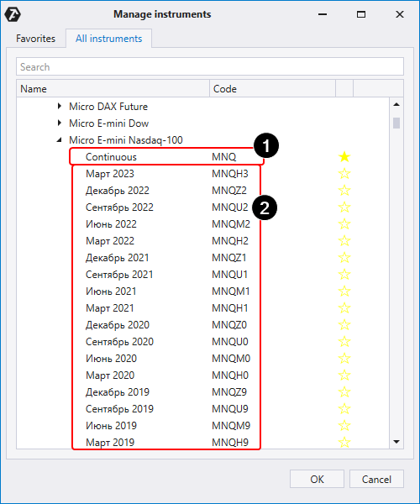Confirm with the OK button
420x504 pixels.
(317, 480)
